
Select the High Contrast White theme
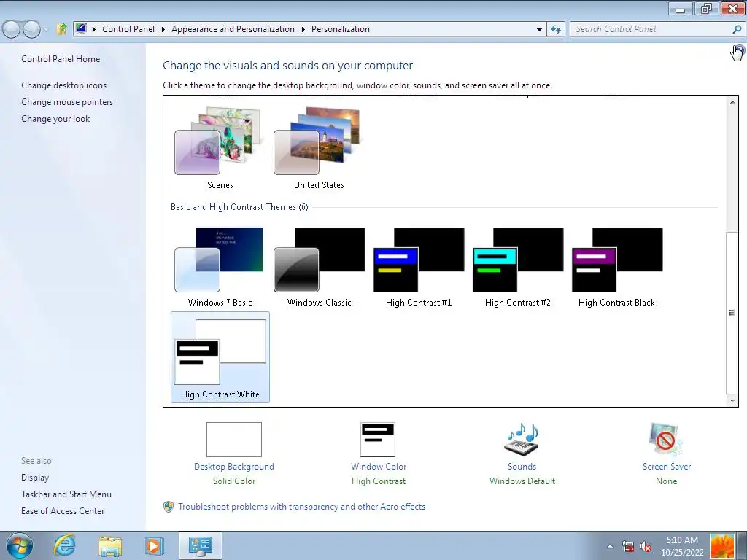click(220, 357)
